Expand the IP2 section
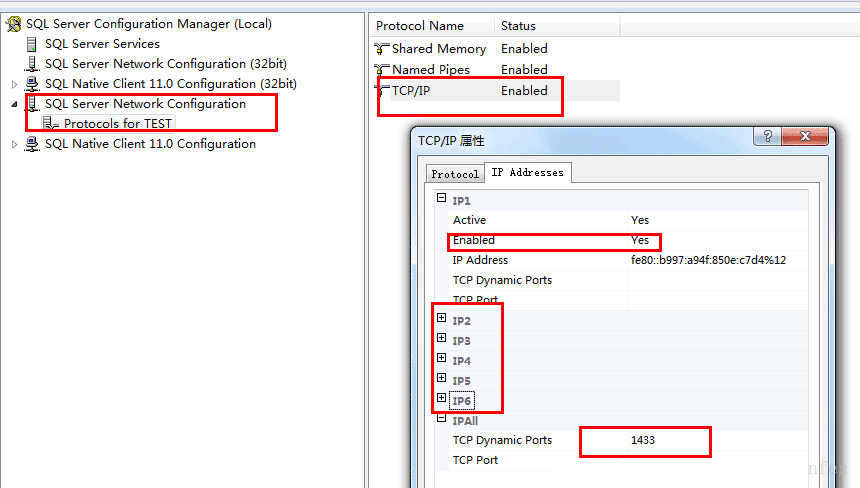860x488 pixels. pyautogui.click(x=442, y=320)
